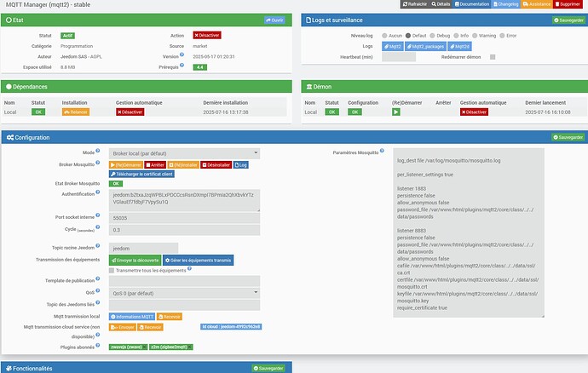
Task: Click the daemon (Re)Démarrer play icon
Action: pos(396,112)
